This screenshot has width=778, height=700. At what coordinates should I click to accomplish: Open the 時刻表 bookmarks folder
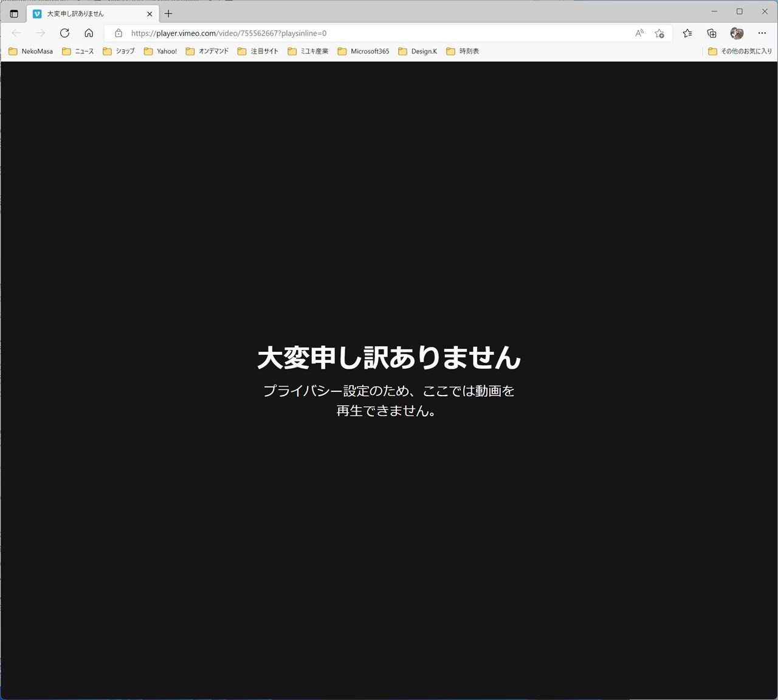tap(463, 52)
